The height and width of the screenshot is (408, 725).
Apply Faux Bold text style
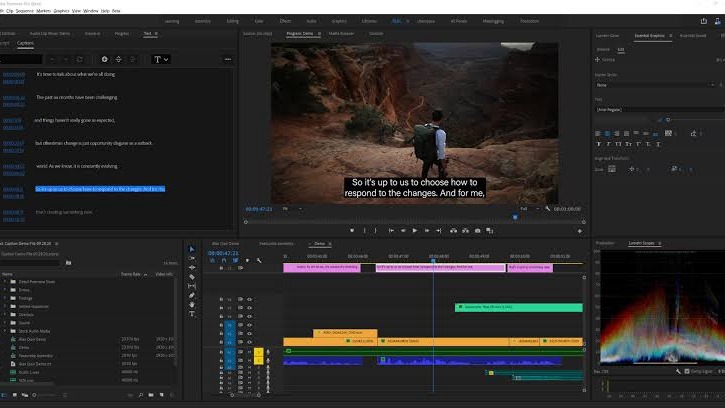point(599,144)
